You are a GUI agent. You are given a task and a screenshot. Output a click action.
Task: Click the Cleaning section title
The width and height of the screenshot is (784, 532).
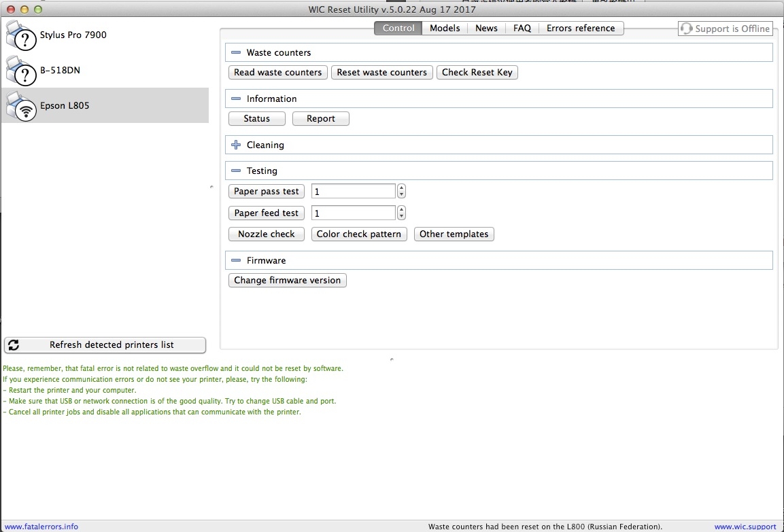(x=265, y=145)
